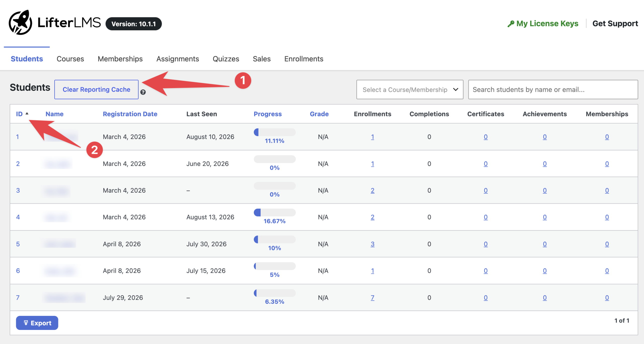644x344 pixels.
Task: Click the LifterLMS rocket logo
Action: [x=20, y=22]
